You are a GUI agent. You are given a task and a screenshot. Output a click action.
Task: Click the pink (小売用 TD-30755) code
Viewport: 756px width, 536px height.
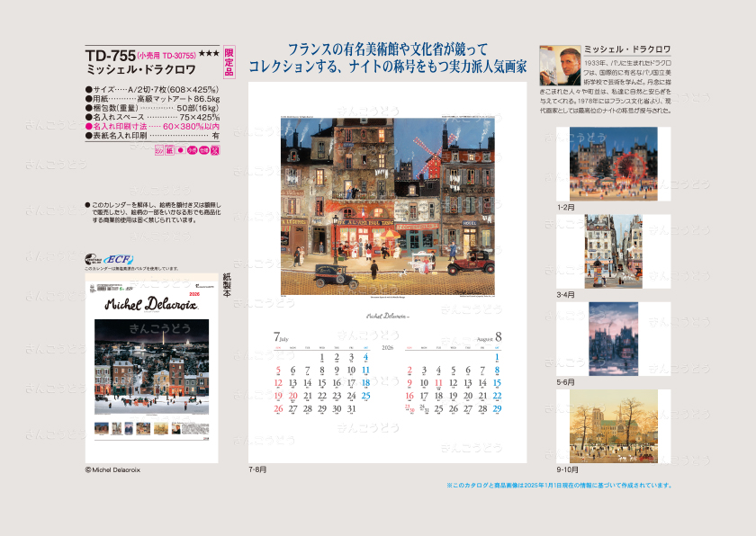tap(166, 56)
